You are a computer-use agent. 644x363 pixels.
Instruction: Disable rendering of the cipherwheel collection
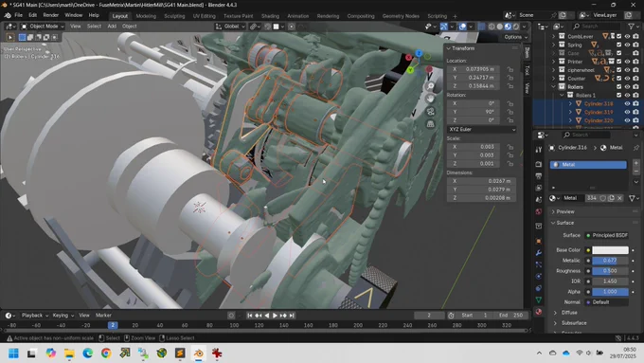[x=635, y=70]
